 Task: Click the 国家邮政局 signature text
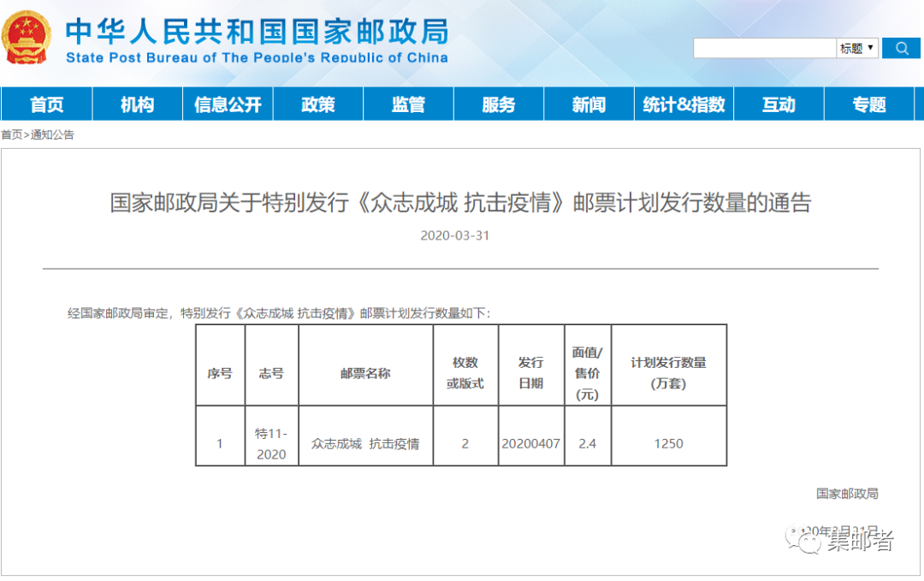coord(847,493)
